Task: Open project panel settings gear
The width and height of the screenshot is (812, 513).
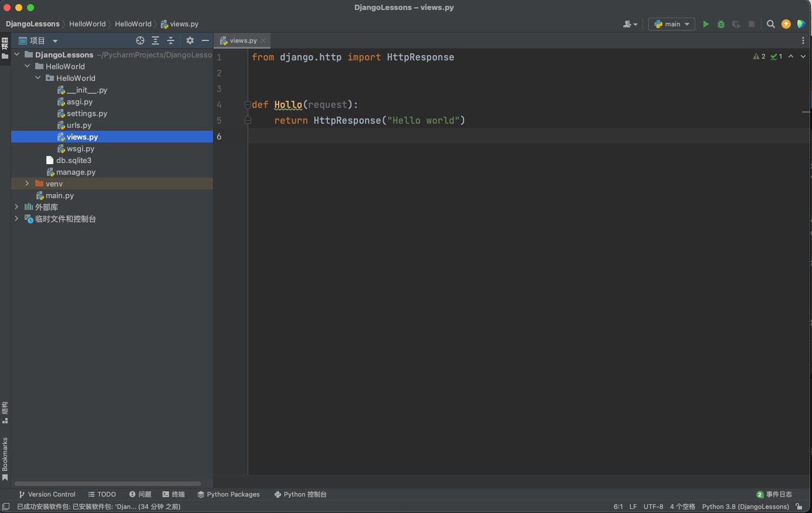Action: 190,40
